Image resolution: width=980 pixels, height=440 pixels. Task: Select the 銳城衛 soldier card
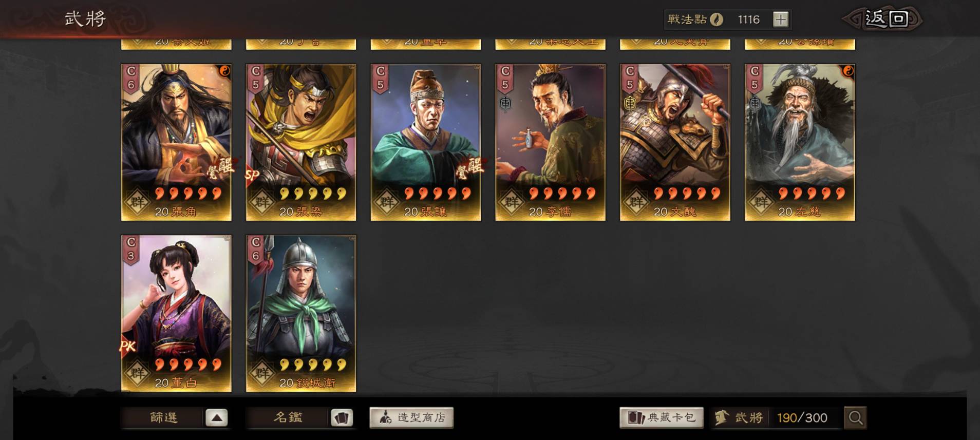point(301,314)
